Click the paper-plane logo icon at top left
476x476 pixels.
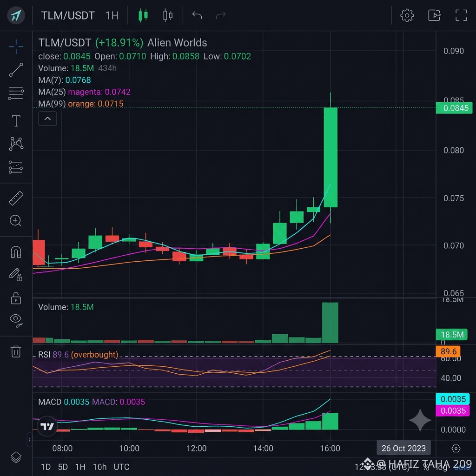(16, 15)
